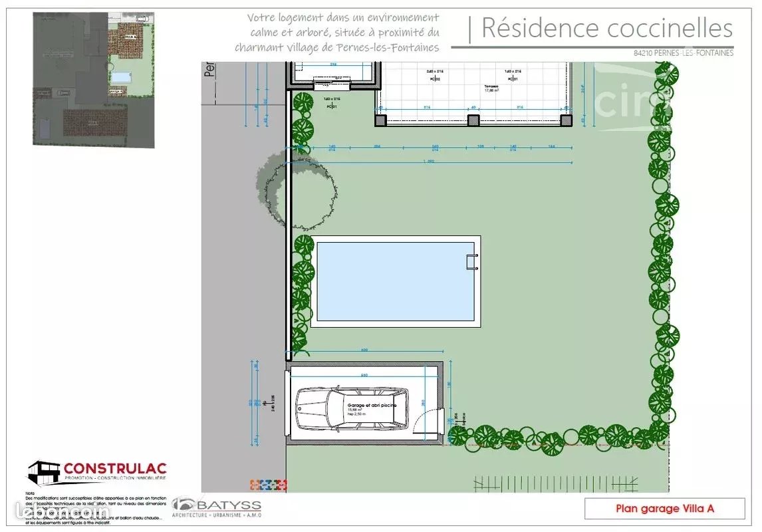The width and height of the screenshot is (762, 532).
Task: Click the site overview thumbnail map
Action: (x=94, y=80)
